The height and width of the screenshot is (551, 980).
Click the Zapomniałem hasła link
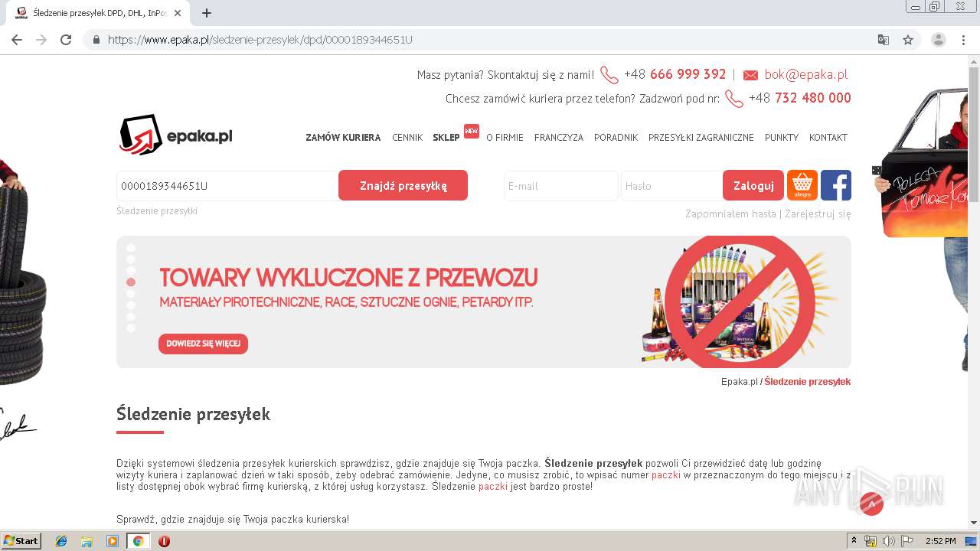pyautogui.click(x=730, y=214)
